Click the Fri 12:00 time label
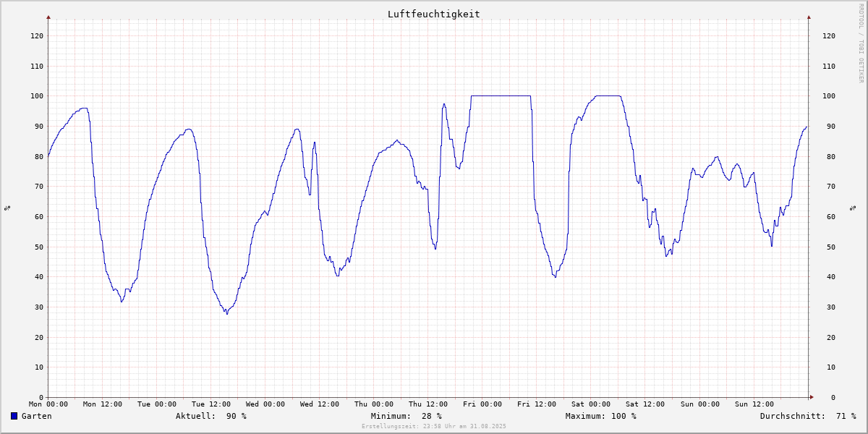This screenshot has width=868, height=434. (537, 404)
